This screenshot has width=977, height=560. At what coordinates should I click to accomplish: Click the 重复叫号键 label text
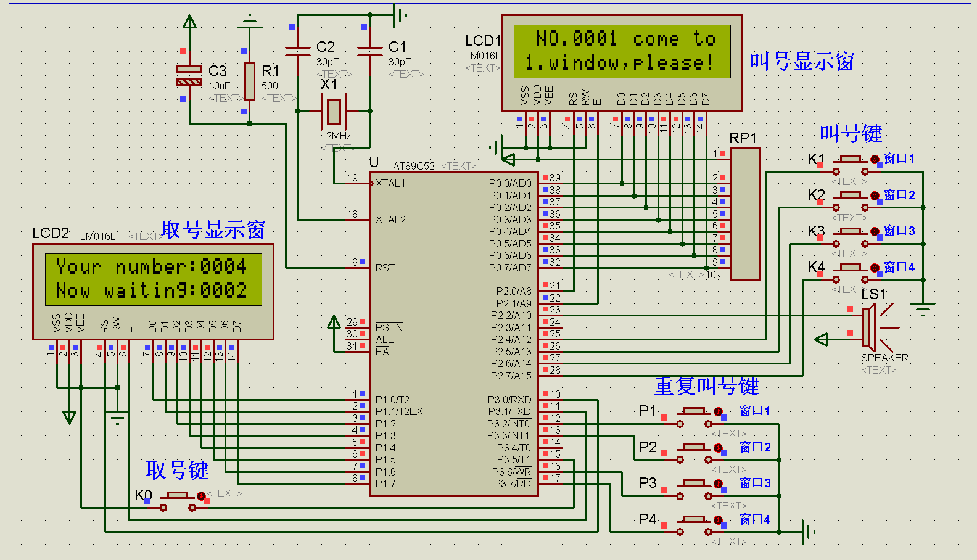pyautogui.click(x=707, y=386)
